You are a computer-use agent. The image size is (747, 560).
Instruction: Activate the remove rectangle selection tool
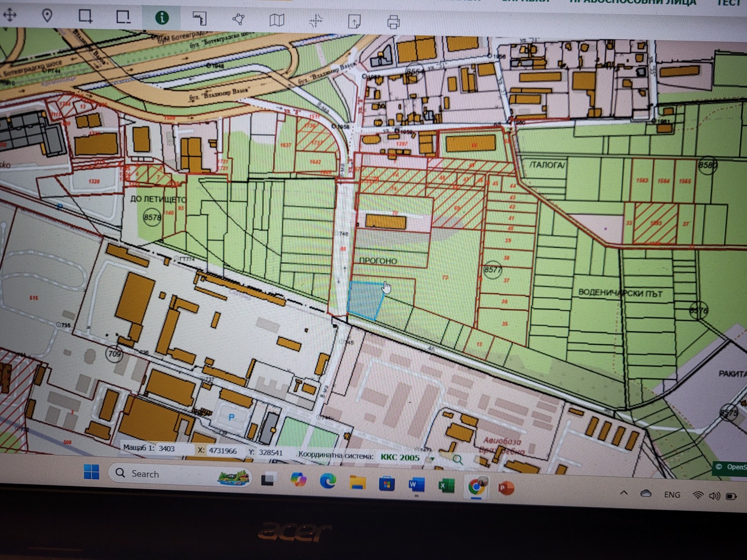click(123, 17)
